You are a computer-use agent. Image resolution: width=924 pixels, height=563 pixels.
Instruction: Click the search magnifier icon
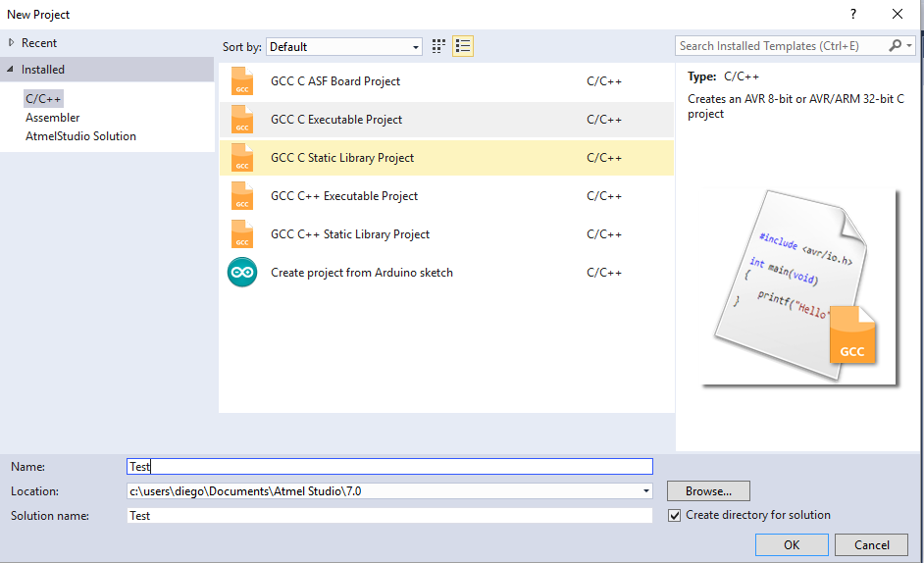[x=896, y=46]
